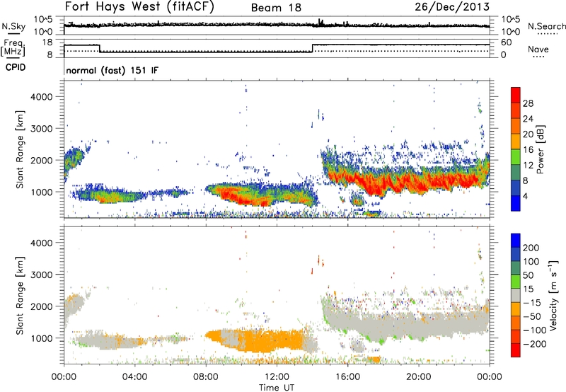Click the 'Power [dB]' colorbar label

(x=540, y=149)
